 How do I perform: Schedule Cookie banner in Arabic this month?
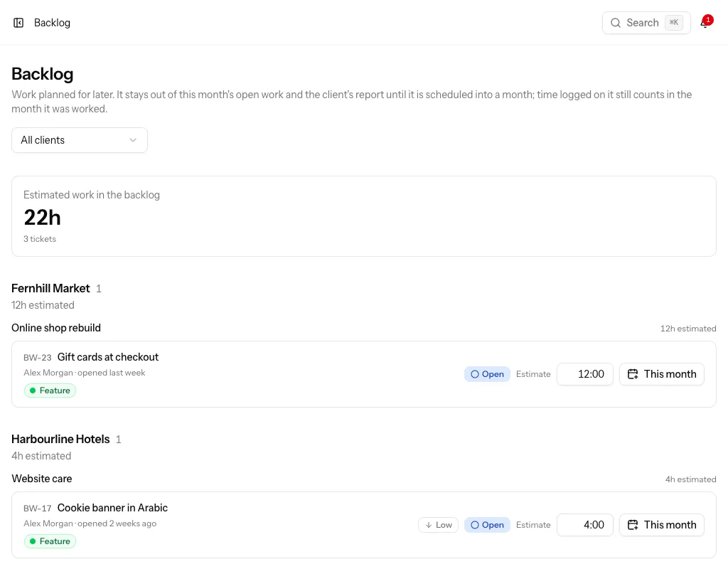pyautogui.click(x=662, y=524)
